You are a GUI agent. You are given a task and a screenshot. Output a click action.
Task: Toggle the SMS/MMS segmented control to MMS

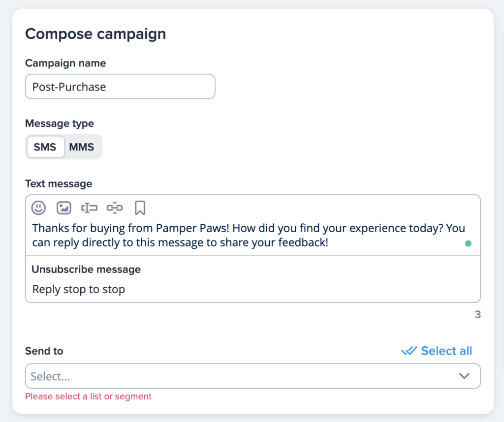82,147
